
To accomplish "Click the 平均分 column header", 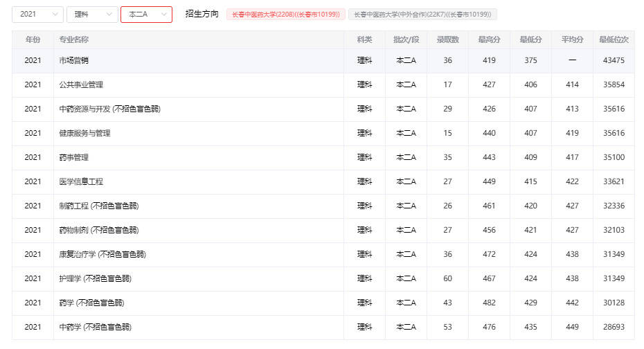I will click(x=572, y=39).
